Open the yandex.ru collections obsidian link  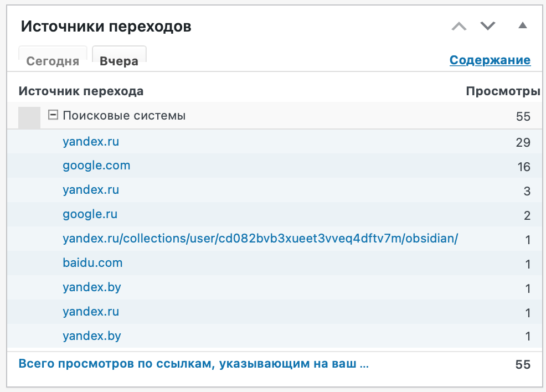click(x=260, y=239)
